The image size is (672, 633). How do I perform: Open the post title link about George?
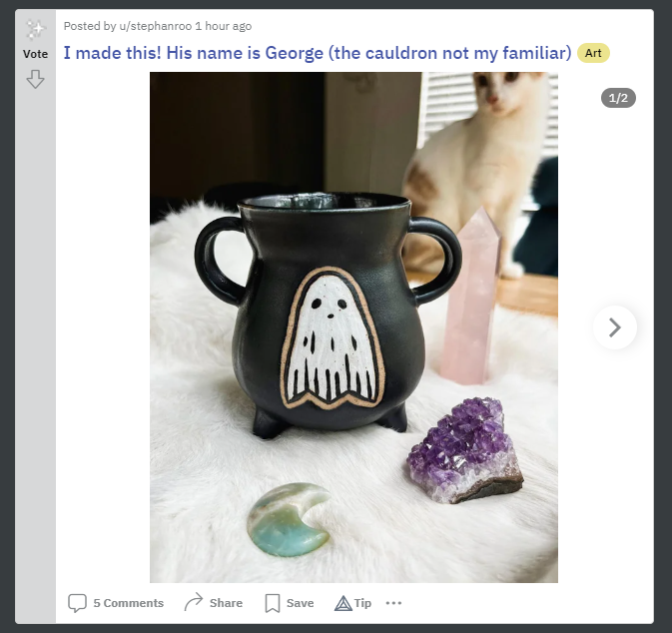[318, 53]
